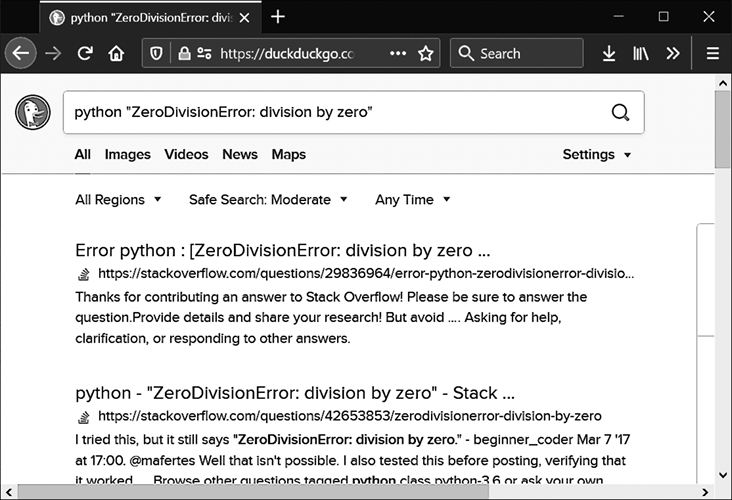Expand the Any Time filter
The height and width of the screenshot is (500, 732).
(412, 200)
